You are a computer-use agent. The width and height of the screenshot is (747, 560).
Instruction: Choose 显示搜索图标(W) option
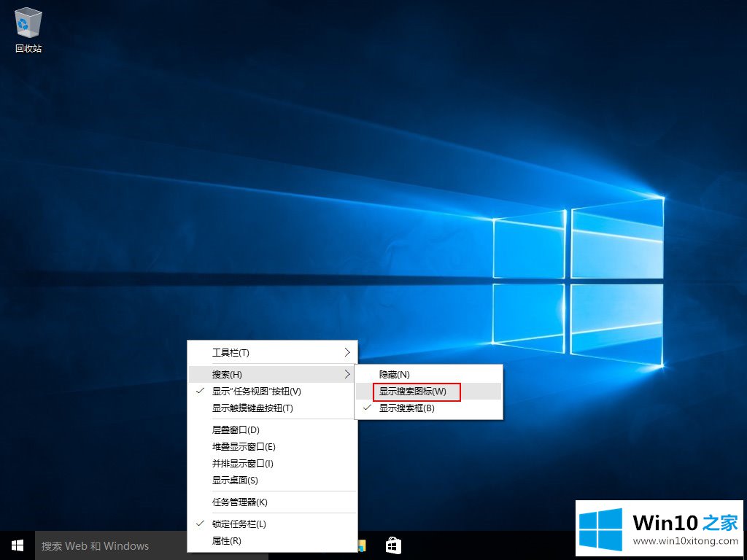tap(429, 392)
